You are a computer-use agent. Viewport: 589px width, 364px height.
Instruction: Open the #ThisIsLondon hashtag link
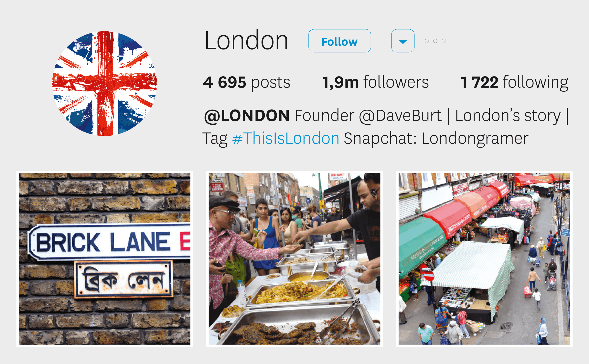286,138
